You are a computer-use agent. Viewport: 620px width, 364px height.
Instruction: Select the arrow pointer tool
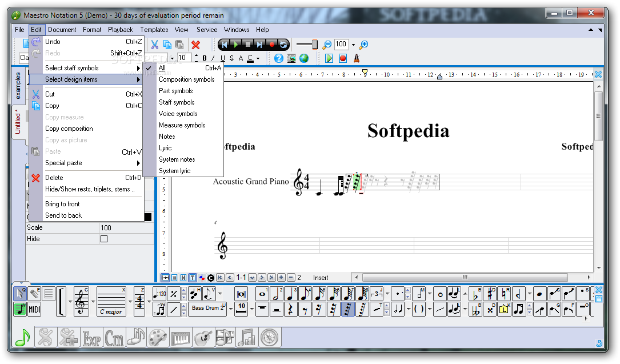point(20,294)
